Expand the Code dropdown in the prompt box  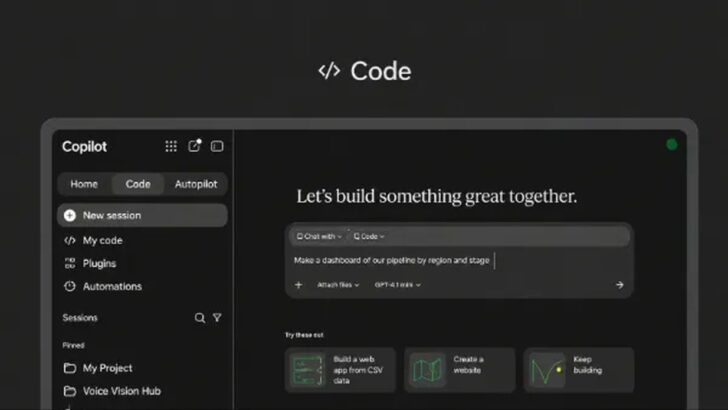coord(369,236)
